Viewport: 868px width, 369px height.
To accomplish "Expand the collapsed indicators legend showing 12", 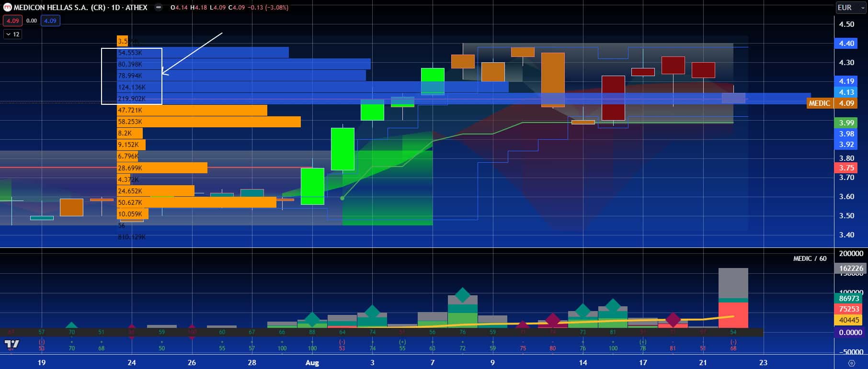I will [x=12, y=34].
